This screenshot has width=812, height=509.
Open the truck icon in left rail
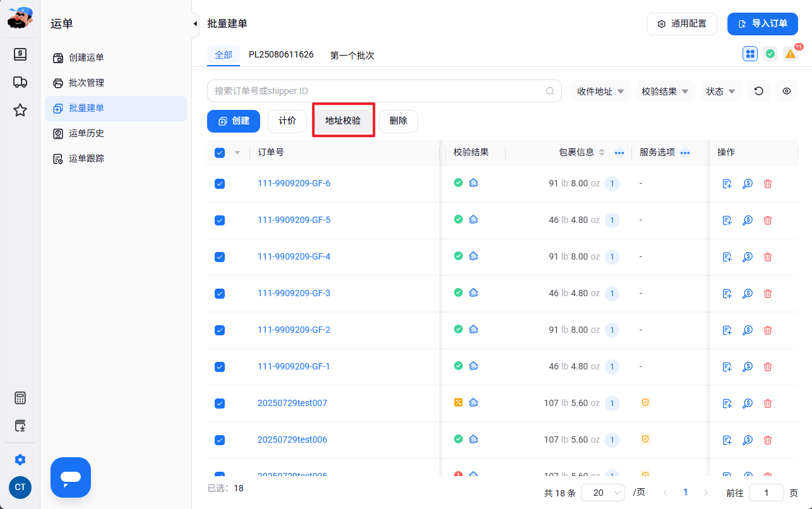[x=20, y=82]
